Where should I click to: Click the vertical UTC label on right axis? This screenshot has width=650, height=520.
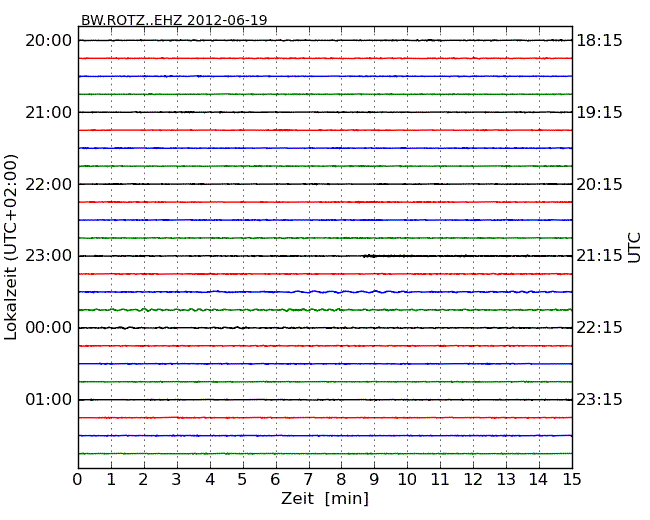pos(635,247)
